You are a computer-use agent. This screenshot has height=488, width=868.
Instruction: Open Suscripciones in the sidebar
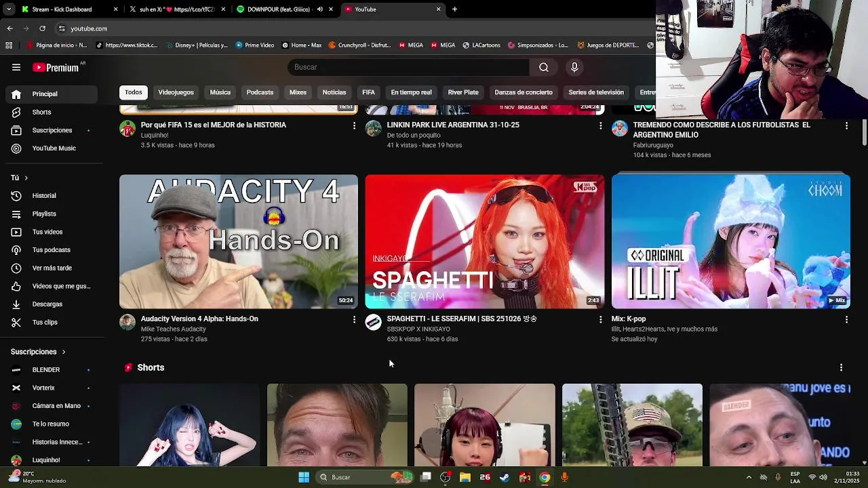[52, 130]
